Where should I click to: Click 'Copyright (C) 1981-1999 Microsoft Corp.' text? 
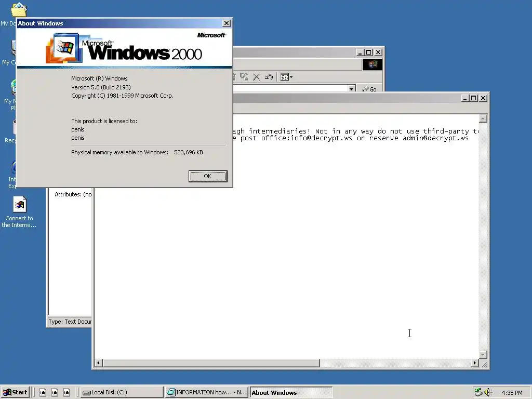(122, 96)
